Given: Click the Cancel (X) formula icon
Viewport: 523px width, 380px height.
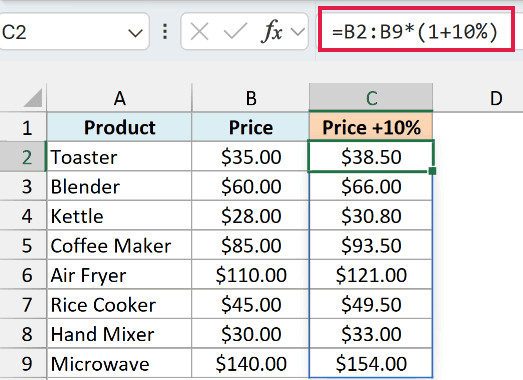Looking at the screenshot, I should pyautogui.click(x=199, y=32).
